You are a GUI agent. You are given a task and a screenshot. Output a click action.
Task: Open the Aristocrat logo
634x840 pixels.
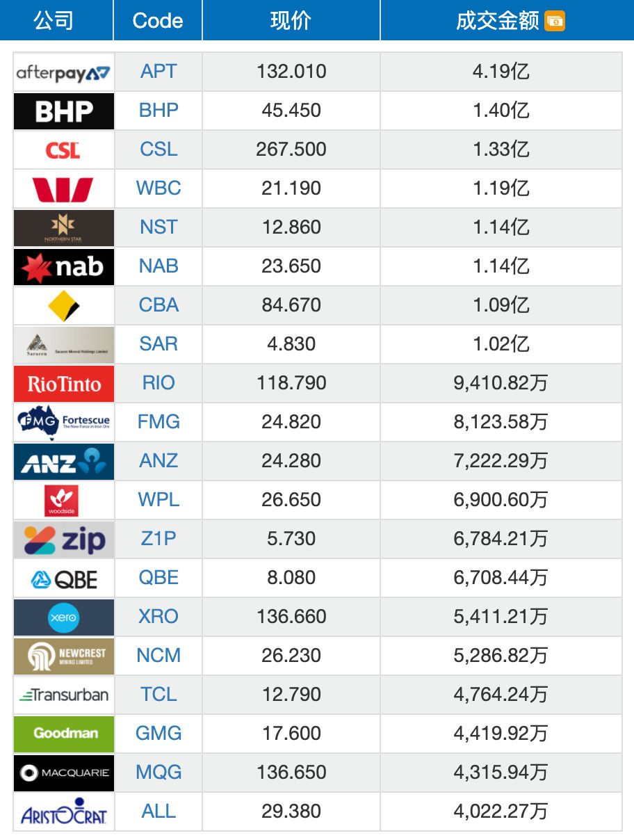pyautogui.click(x=64, y=811)
